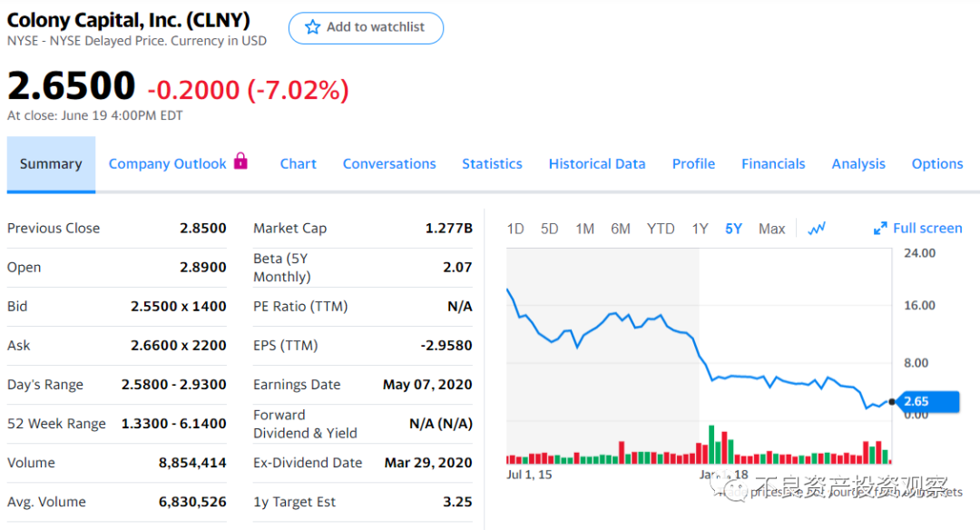
Task: Click the EPS (TTM) value -2.9580
Action: point(446,345)
